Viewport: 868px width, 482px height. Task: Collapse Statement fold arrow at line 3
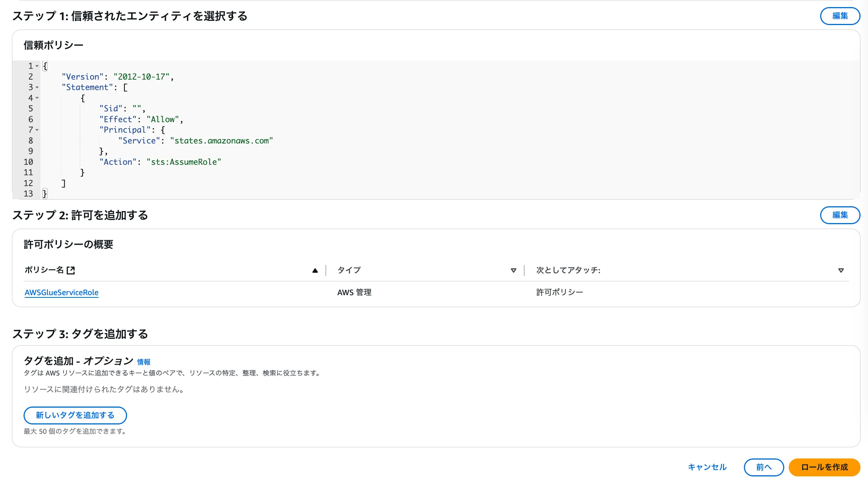[37, 87]
